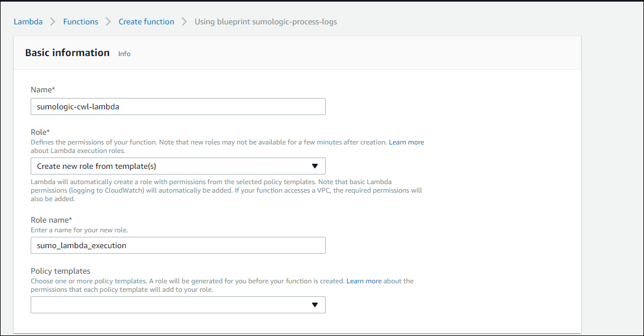Open Learn more about Lambda execution roles
The height and width of the screenshot is (336, 644).
[407, 142]
